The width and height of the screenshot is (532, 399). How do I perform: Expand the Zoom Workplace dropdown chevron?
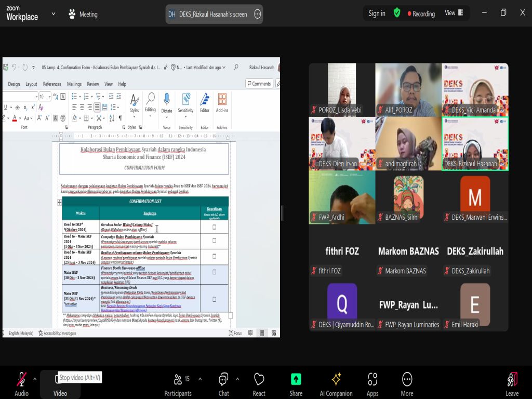tap(54, 14)
